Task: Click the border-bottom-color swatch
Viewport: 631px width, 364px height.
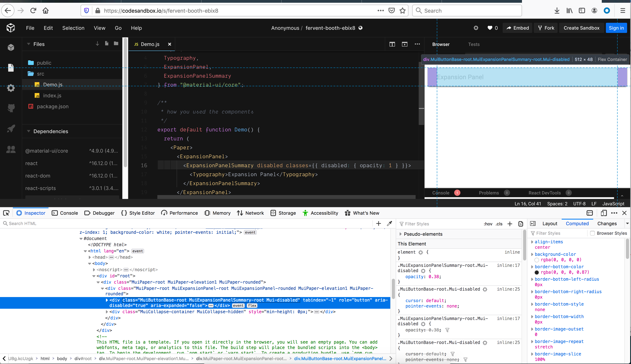Action: pos(537,272)
